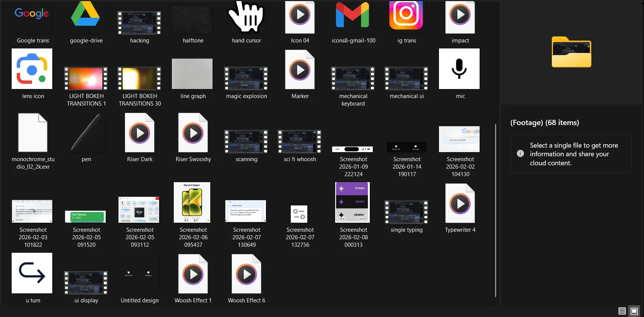644x317 pixels.
Task: Switch to details list view
Action: pyautogui.click(x=622, y=311)
